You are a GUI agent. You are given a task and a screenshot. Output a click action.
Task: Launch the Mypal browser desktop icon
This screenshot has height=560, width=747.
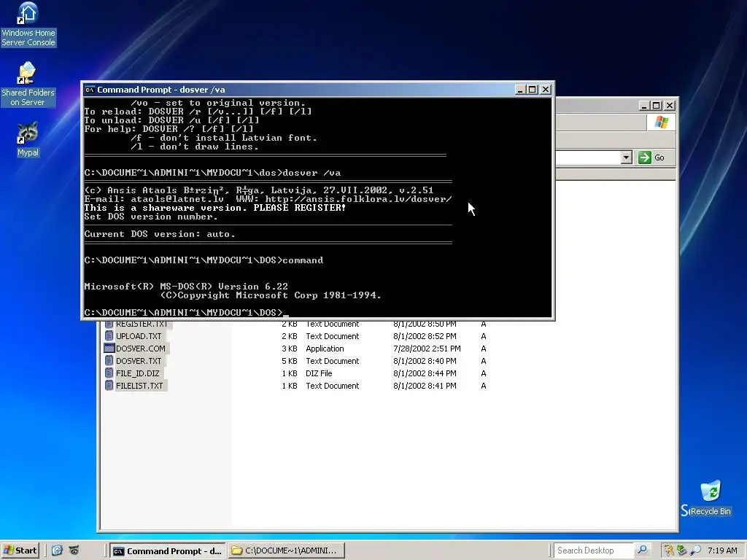(x=28, y=139)
